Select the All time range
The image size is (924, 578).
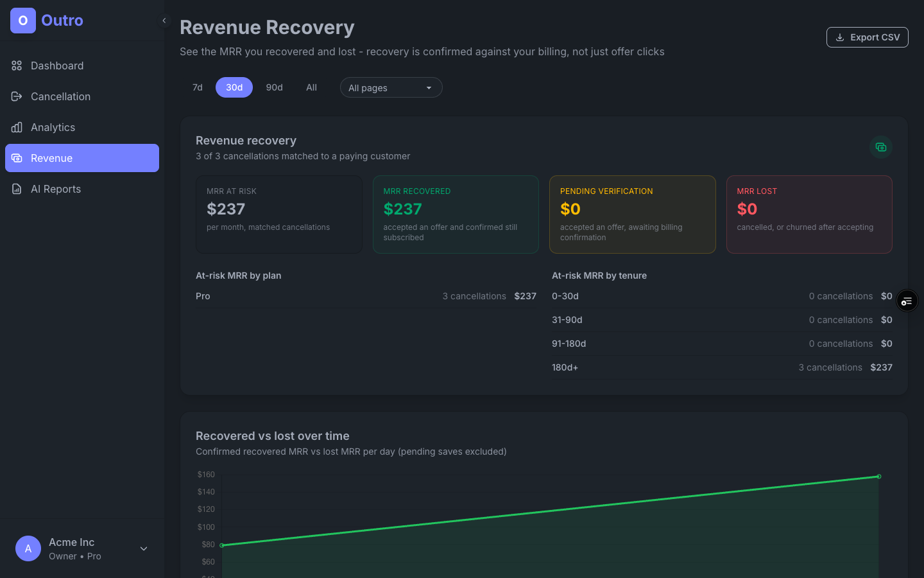[311, 87]
